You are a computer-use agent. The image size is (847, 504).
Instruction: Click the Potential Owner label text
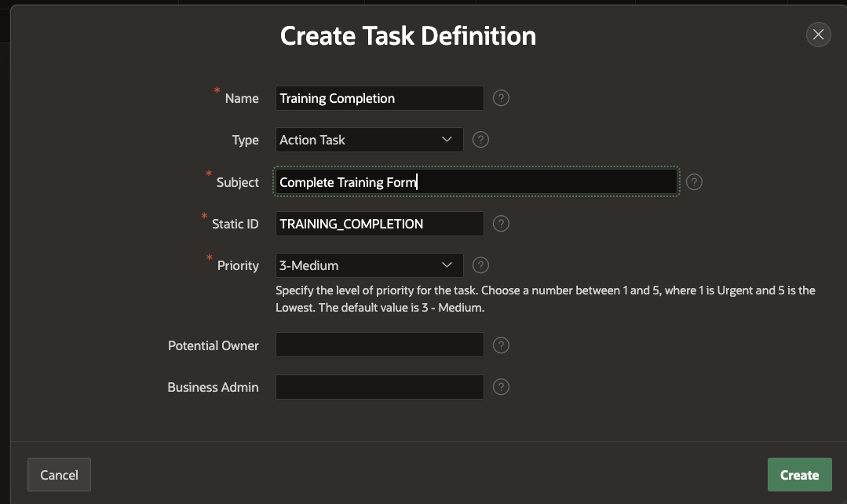[x=214, y=345]
